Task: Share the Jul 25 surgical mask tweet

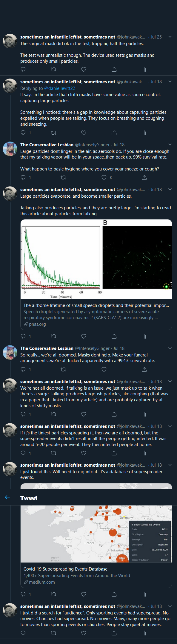Action: (114, 69)
